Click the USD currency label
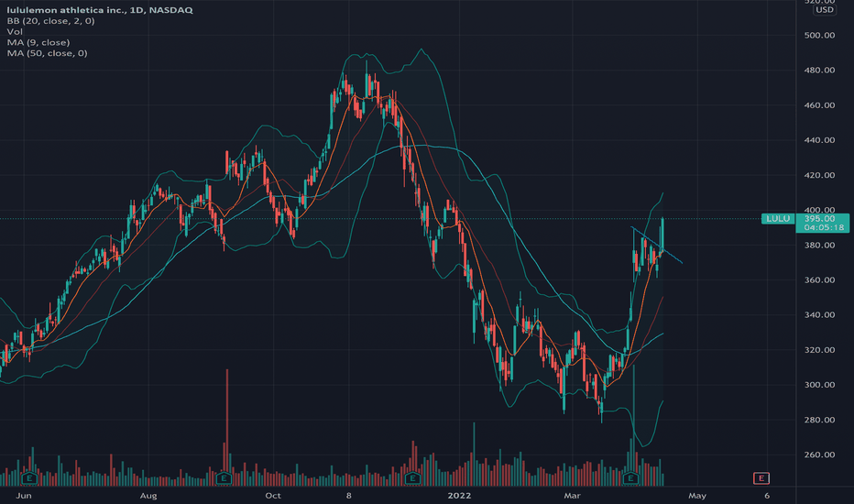854x504 pixels. [824, 10]
